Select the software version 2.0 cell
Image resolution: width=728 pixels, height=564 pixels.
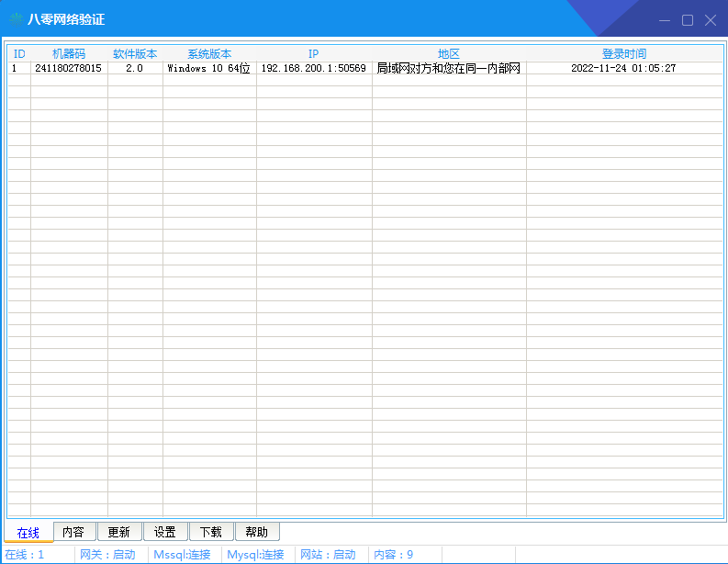point(135,68)
